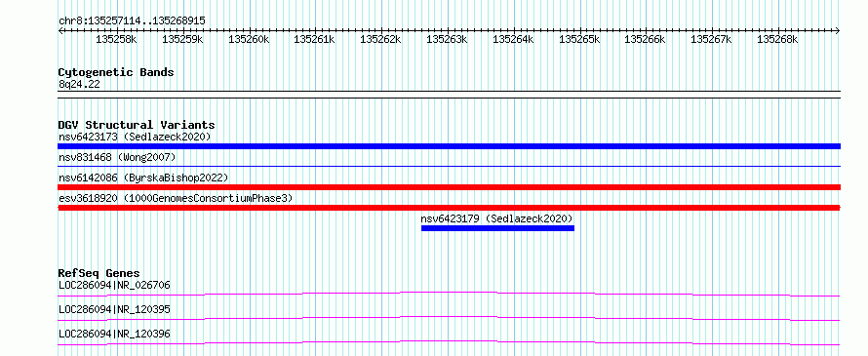
Task: Click the 135267k ruler tick label
Action: 711,39
